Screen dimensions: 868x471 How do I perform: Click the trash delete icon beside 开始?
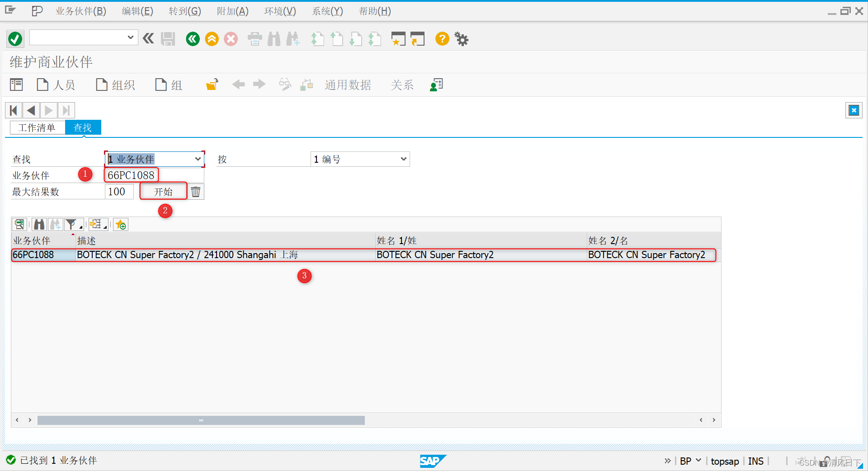point(196,192)
